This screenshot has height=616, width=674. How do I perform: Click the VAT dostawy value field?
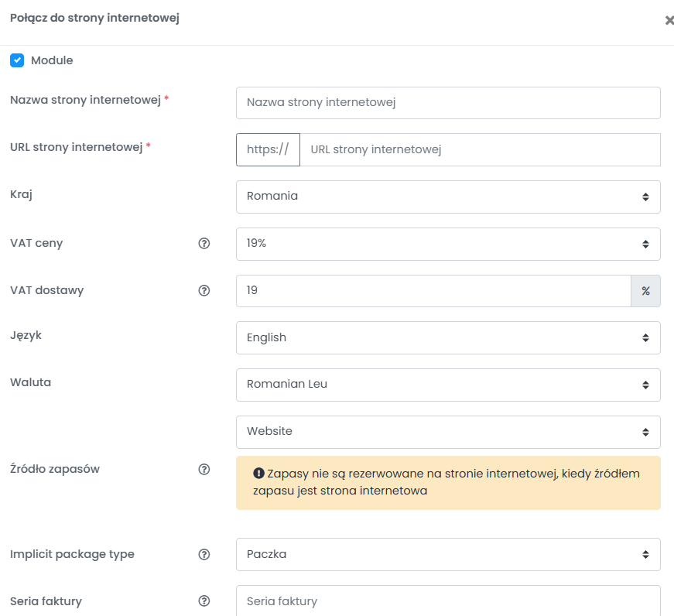click(433, 291)
